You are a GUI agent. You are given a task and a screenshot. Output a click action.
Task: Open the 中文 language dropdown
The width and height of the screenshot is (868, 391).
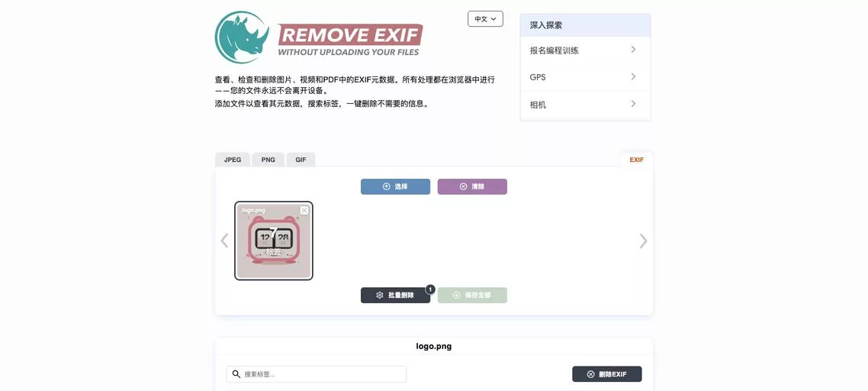click(x=485, y=19)
